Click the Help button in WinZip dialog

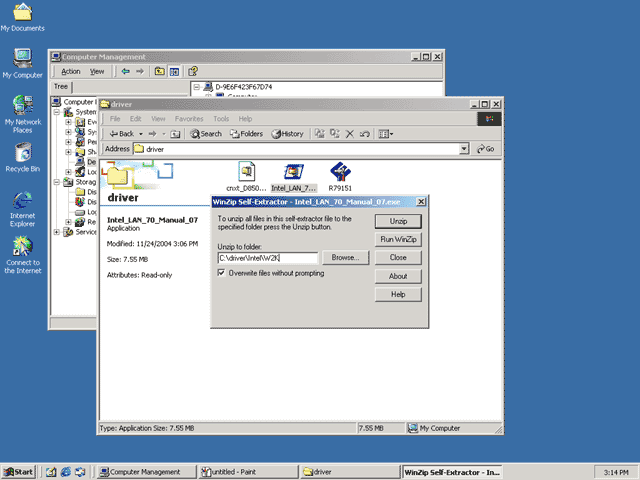(x=398, y=294)
